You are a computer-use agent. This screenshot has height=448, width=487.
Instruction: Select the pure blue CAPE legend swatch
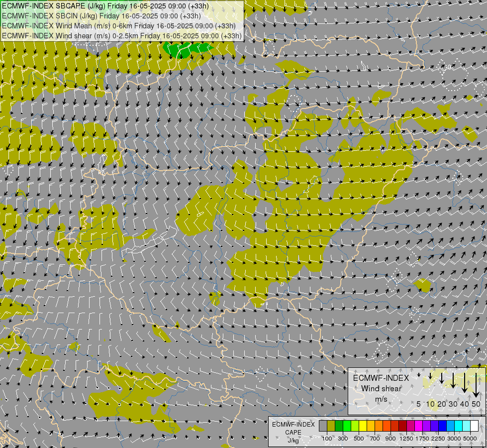[x=443, y=426]
